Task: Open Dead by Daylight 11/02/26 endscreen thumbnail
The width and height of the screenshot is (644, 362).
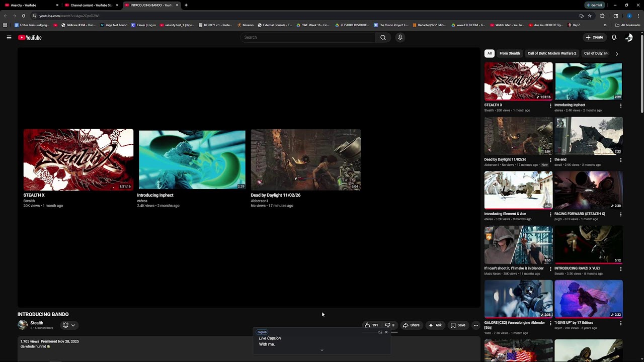Action: coord(306,160)
